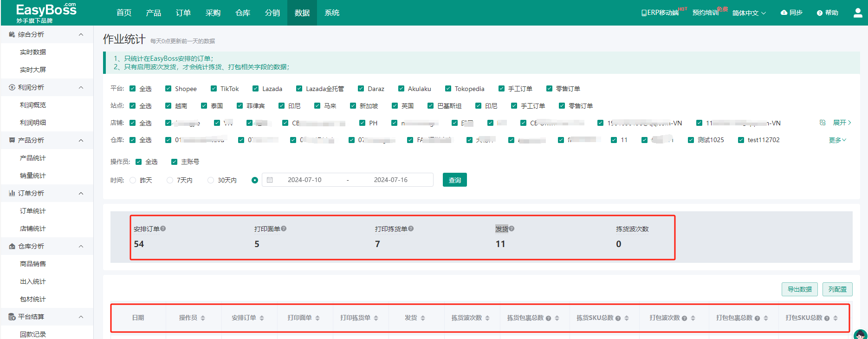The image size is (868, 339).
Task: Open 实时数据 in the sidebar
Action: pyautogui.click(x=33, y=52)
